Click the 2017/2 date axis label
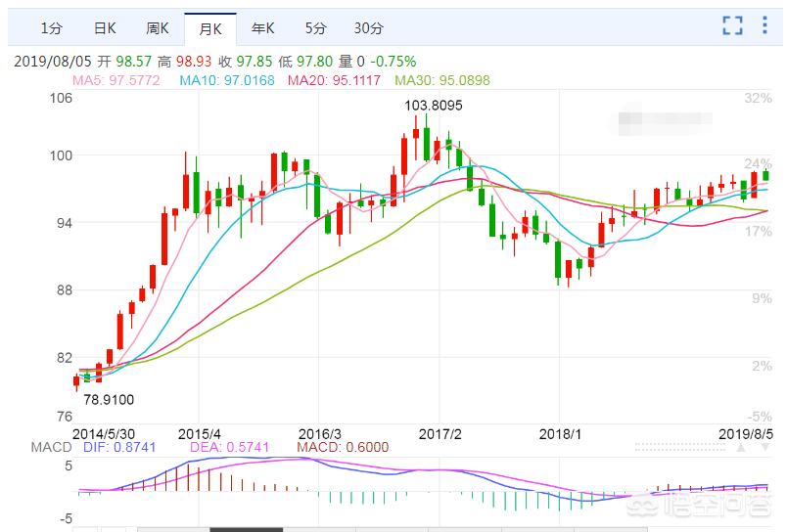The image size is (787, 532). (440, 434)
